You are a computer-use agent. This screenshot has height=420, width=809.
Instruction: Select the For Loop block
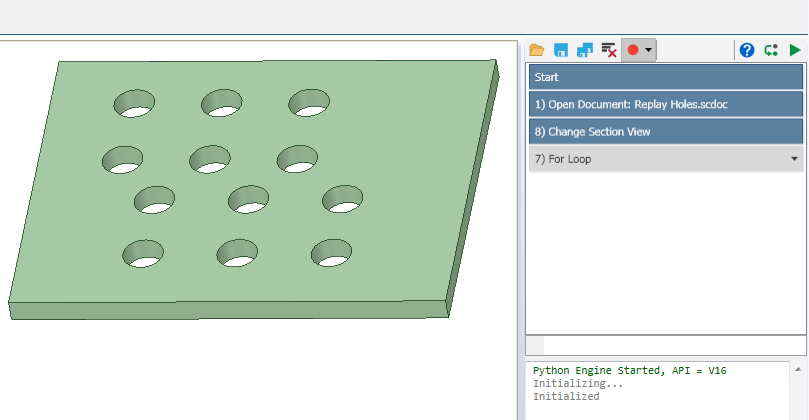(666, 159)
